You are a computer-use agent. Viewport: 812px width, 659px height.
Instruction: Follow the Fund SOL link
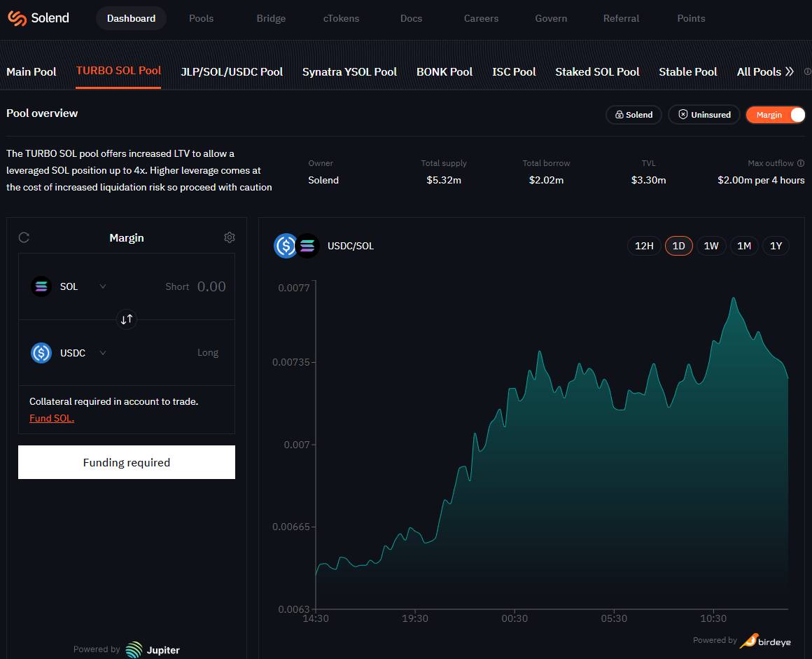(52, 418)
